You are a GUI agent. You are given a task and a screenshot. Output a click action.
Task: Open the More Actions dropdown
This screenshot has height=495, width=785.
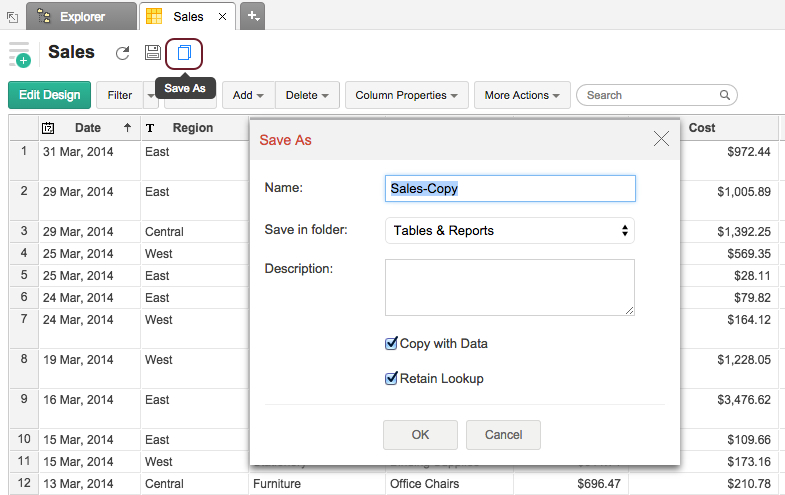coord(522,95)
